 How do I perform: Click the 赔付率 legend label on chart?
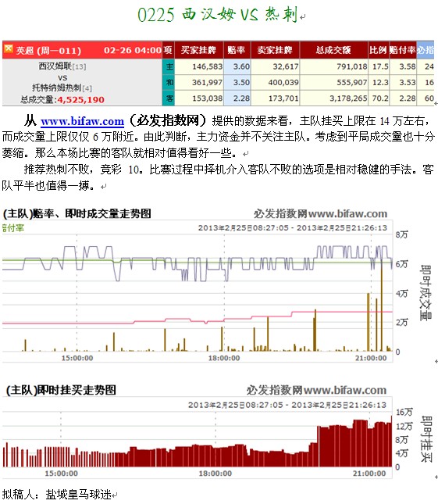pyautogui.click(x=13, y=228)
